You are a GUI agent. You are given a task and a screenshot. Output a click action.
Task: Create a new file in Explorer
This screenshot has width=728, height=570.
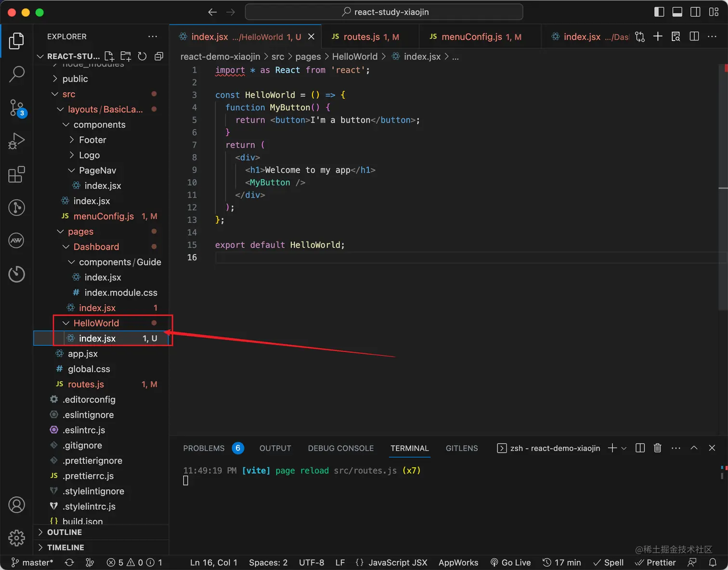(x=109, y=56)
